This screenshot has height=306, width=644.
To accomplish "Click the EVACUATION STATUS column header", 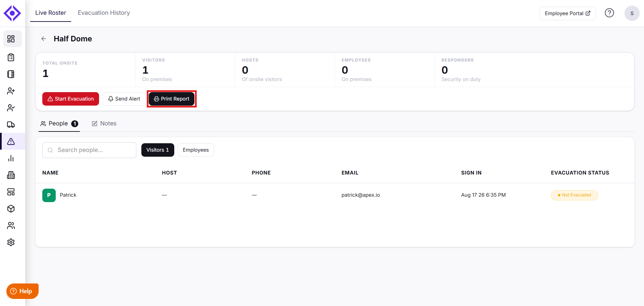I will coord(580,173).
